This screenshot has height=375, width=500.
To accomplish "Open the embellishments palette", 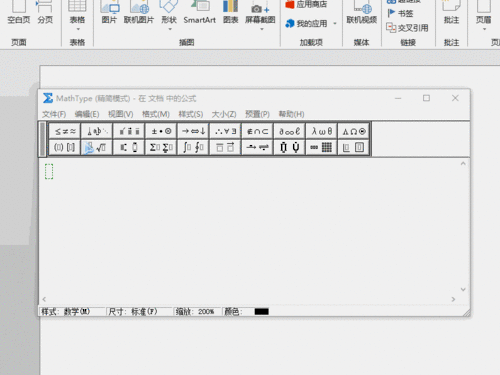I will [129, 131].
